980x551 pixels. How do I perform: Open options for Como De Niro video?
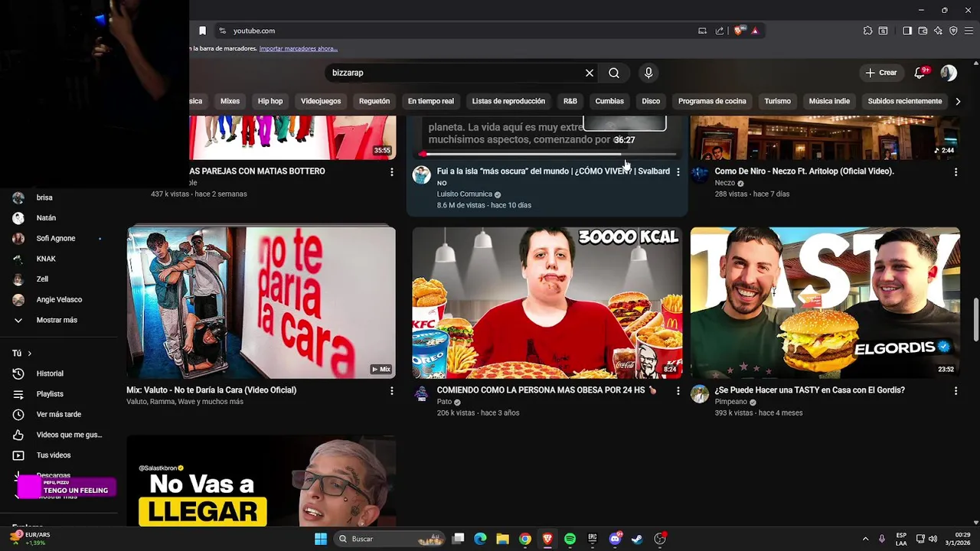tap(955, 172)
